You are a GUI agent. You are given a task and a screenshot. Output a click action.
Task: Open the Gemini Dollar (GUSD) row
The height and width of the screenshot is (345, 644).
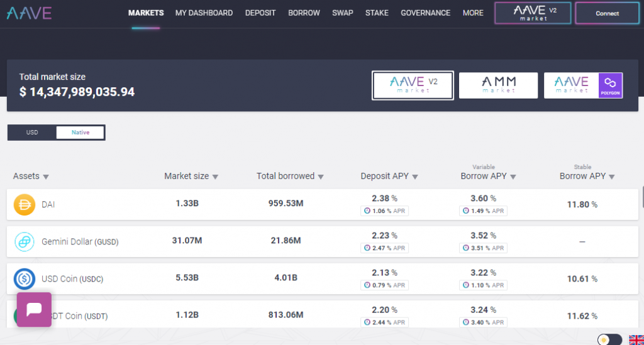pyautogui.click(x=323, y=241)
